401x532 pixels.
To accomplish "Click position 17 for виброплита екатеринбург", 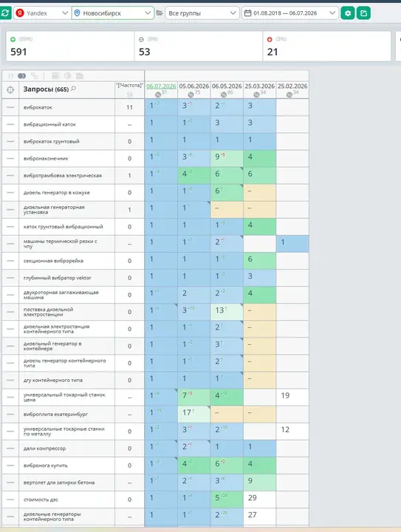I will tap(187, 412).
